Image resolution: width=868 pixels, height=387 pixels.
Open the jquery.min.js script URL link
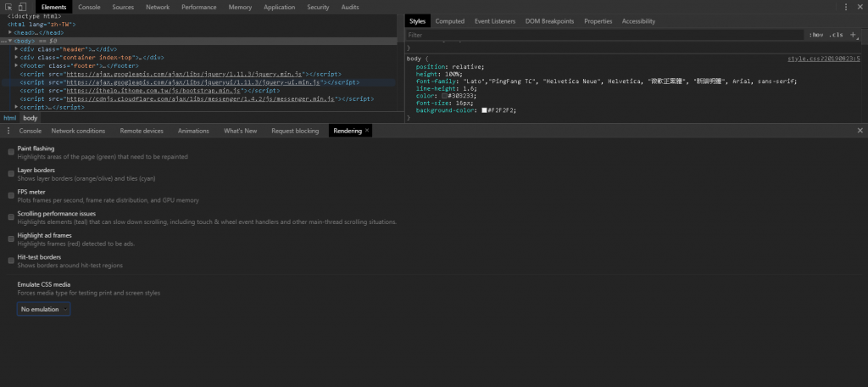point(184,74)
